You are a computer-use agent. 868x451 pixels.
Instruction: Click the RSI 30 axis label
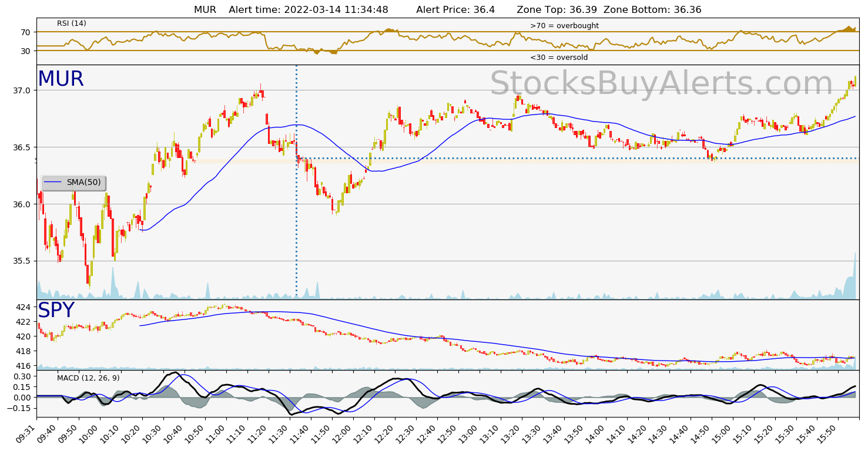pyautogui.click(x=26, y=51)
